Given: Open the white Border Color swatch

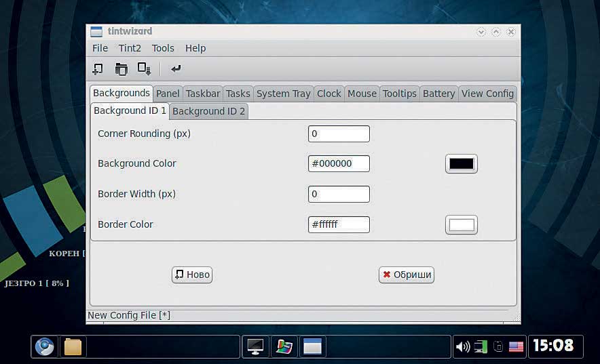Looking at the screenshot, I should click(462, 225).
